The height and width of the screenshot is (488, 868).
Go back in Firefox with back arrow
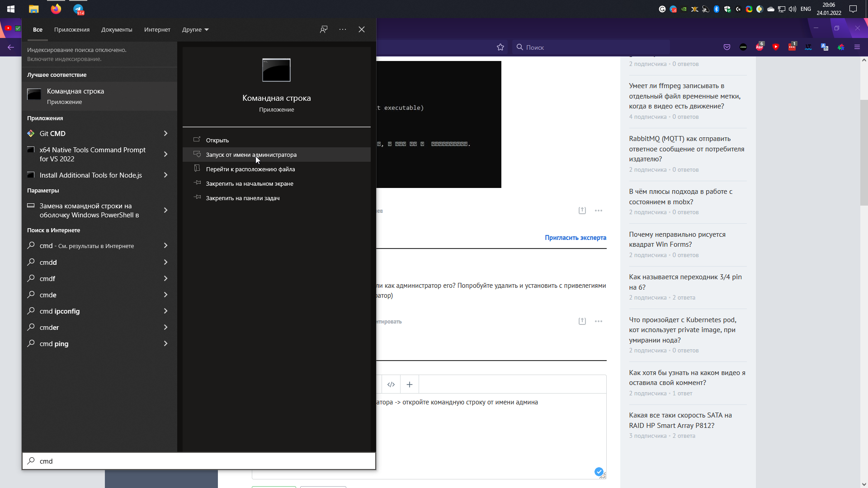(11, 47)
